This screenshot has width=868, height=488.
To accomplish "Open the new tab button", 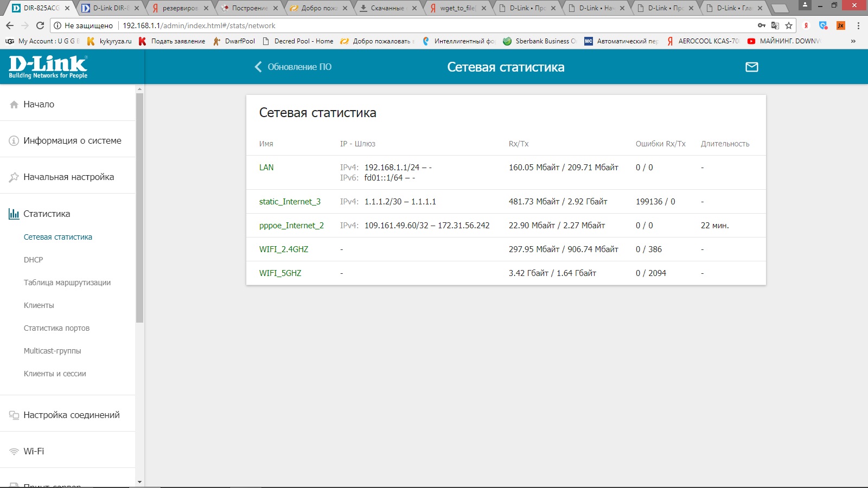I will click(780, 8).
